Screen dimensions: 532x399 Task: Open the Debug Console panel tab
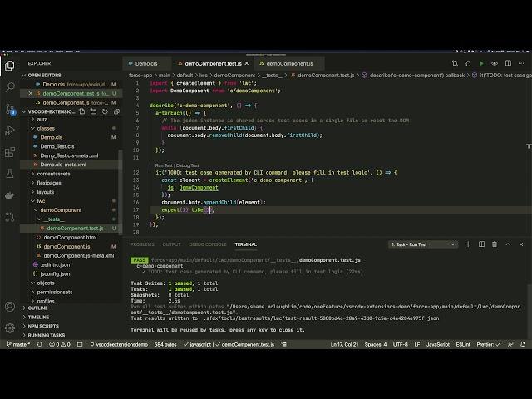pyautogui.click(x=208, y=244)
